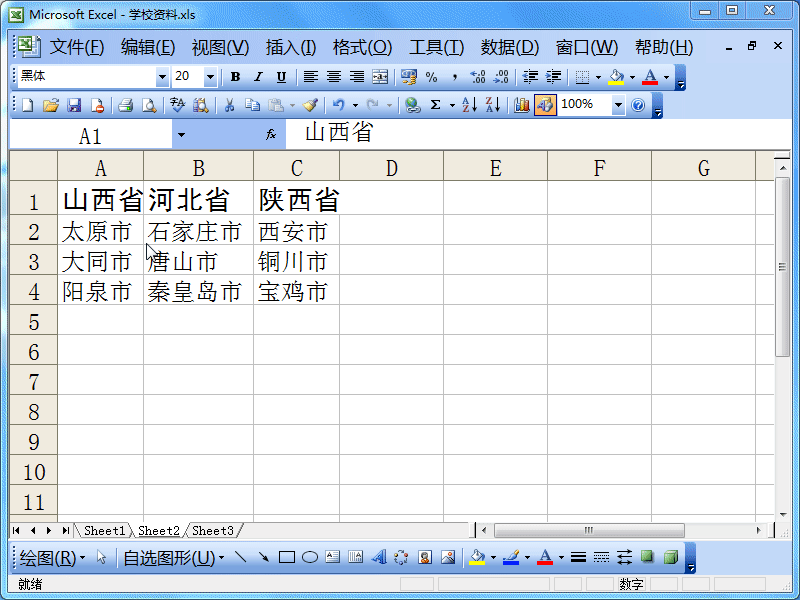This screenshot has height=600, width=800.
Task: Open the Chart Wizard
Action: click(521, 106)
